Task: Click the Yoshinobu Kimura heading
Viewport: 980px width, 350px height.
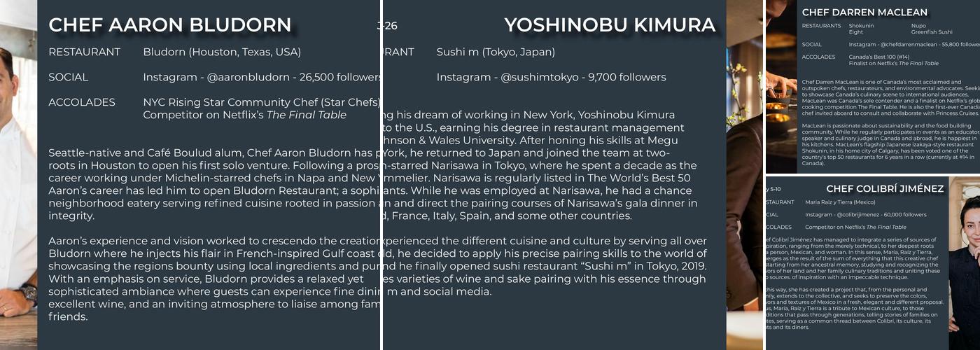Action: 610,25
